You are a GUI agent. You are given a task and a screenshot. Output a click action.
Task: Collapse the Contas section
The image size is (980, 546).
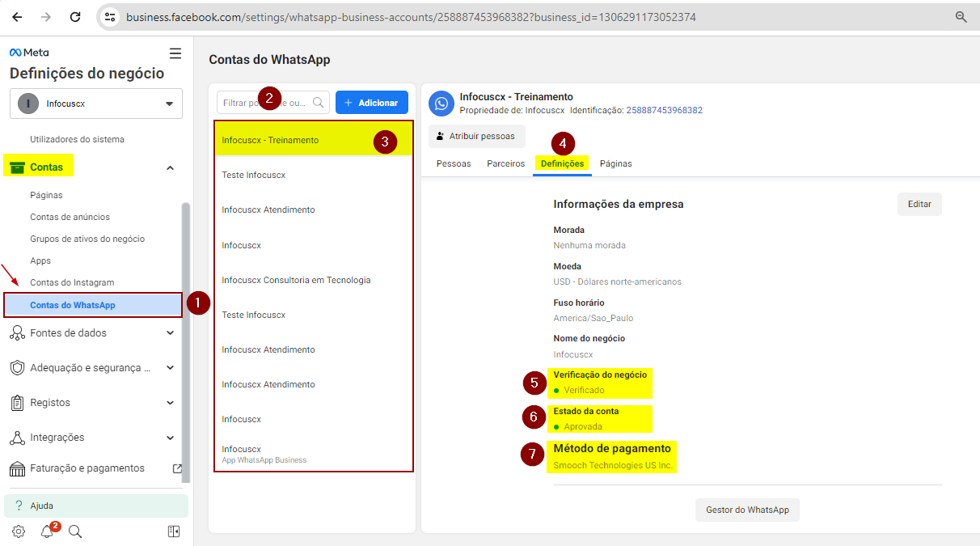170,167
